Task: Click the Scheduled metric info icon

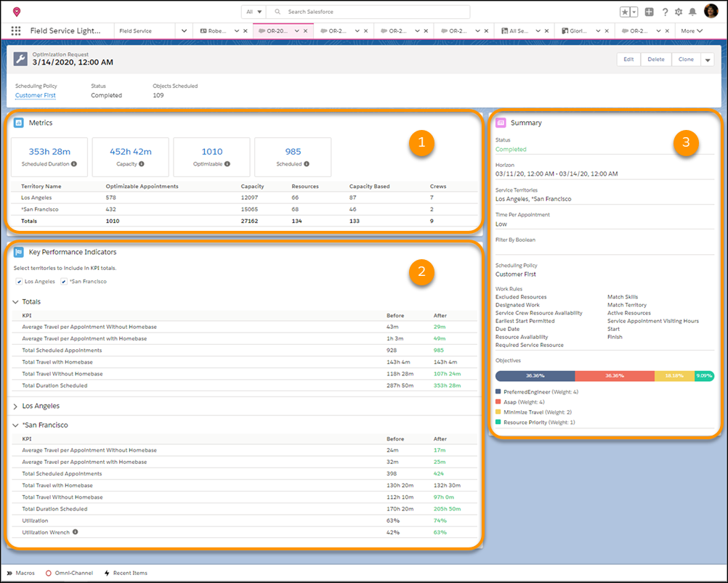Action: click(307, 164)
